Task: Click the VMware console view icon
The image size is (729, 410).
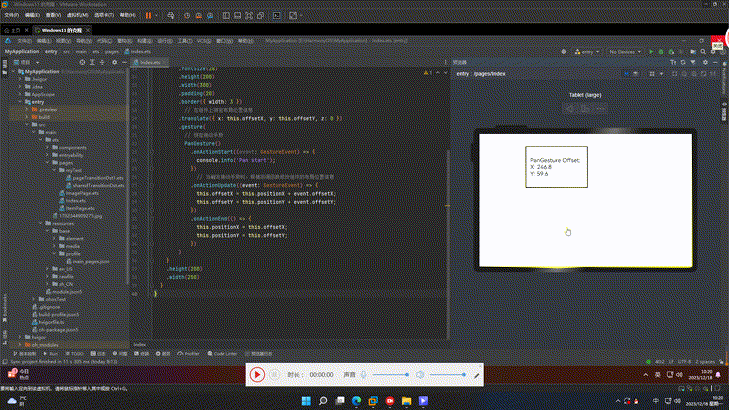Action: coord(277,15)
